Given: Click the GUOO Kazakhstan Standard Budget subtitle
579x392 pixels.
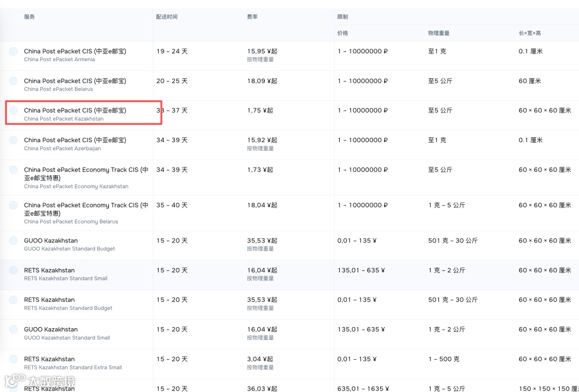Looking at the screenshot, I should coord(69,249).
